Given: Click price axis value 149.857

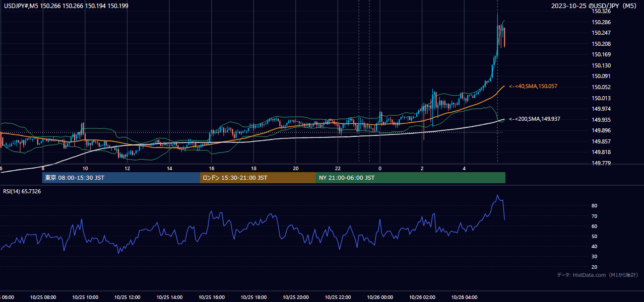Looking at the screenshot, I should point(601,141).
